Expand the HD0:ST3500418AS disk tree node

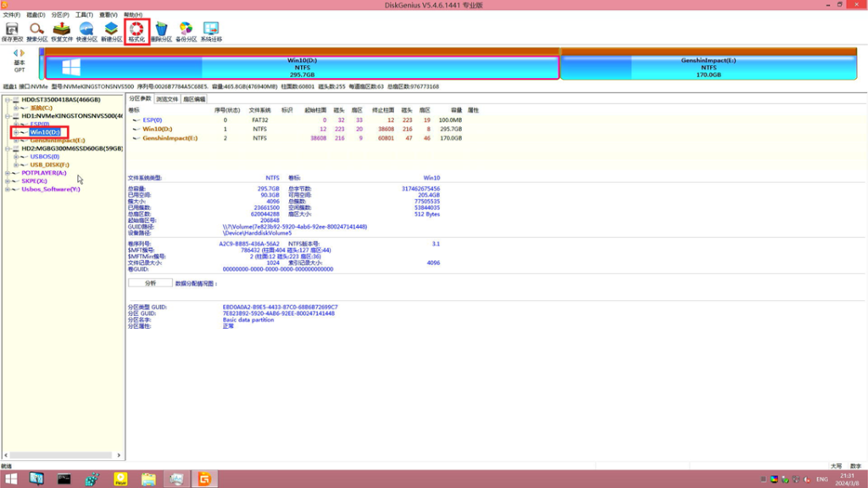click(x=7, y=100)
